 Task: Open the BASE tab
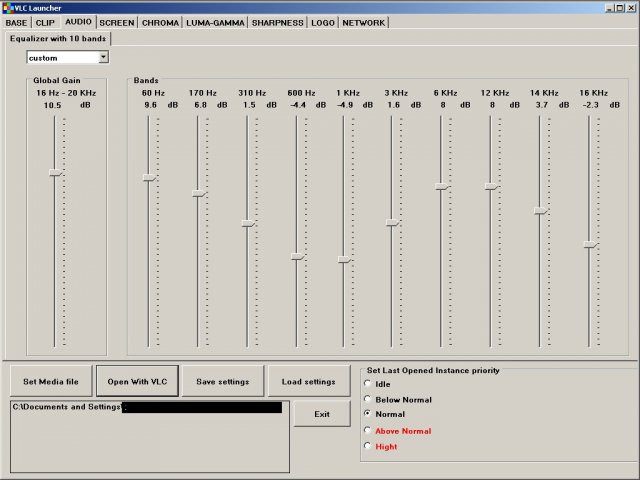click(x=16, y=23)
